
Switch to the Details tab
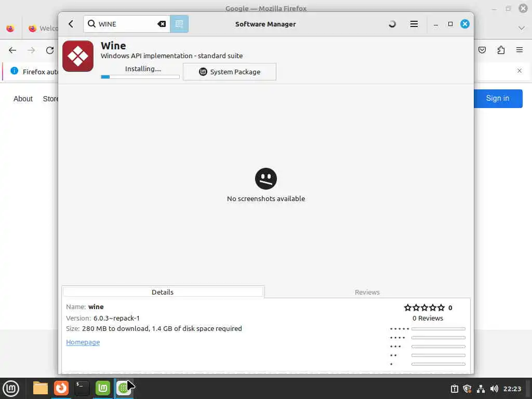tap(163, 292)
